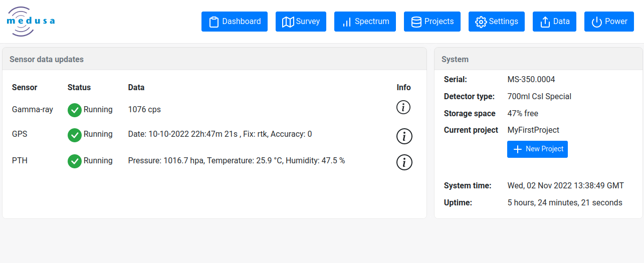Viewport: 644px width, 263px height.
Task: Click the Sensor data updates header
Action: 47,59
